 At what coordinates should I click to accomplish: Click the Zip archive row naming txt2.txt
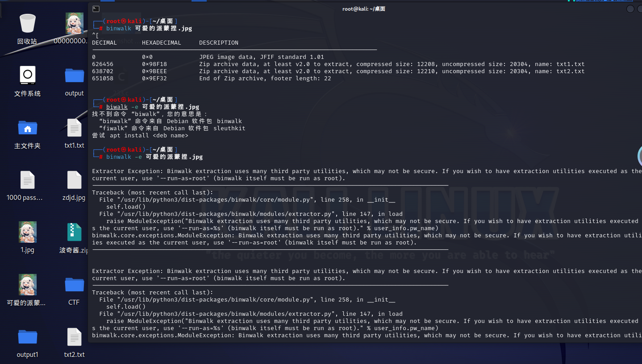pos(338,71)
